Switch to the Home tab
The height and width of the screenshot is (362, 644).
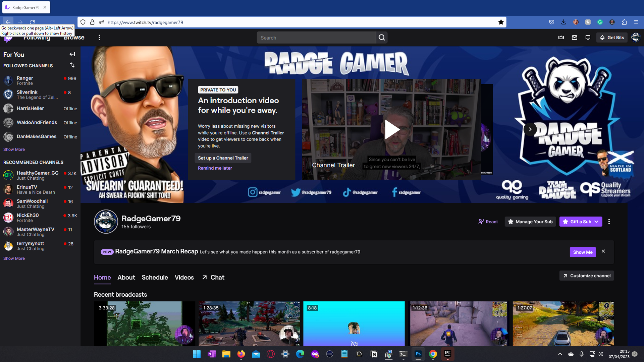[102, 278]
